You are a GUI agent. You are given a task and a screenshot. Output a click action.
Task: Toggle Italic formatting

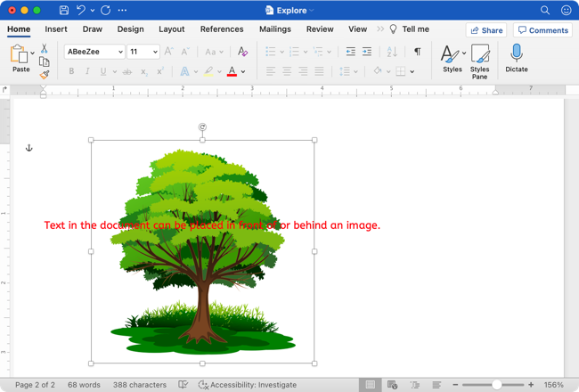[87, 71]
